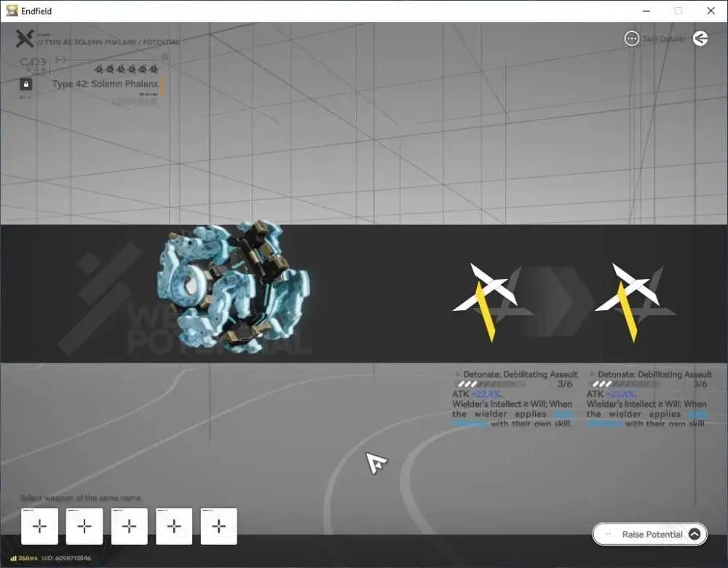Click the right Detonate: Debilitating Assault title
The image size is (728, 568).
point(654,374)
